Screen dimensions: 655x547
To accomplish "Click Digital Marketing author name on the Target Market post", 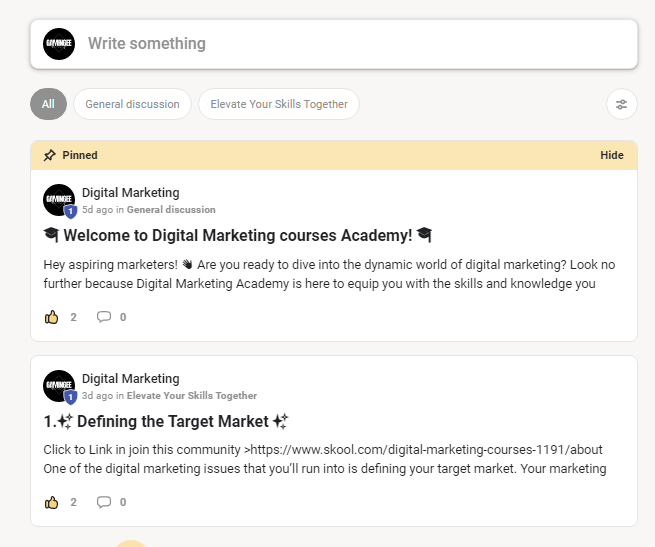I will [130, 379].
